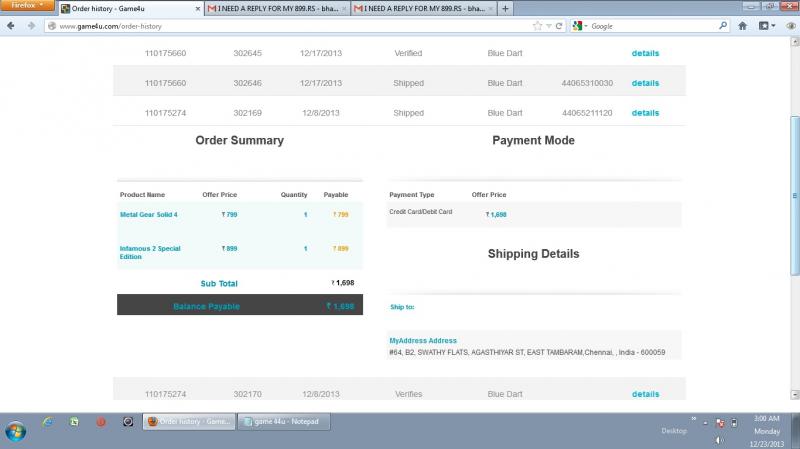800x449 pixels.
Task: Click the eye add-on icon in toolbar
Action: (x=791, y=26)
